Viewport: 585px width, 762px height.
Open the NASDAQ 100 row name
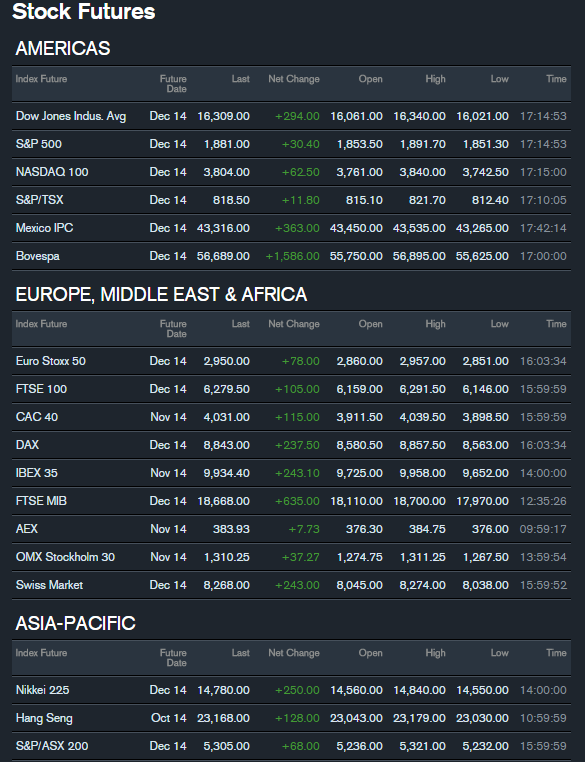coord(52,172)
